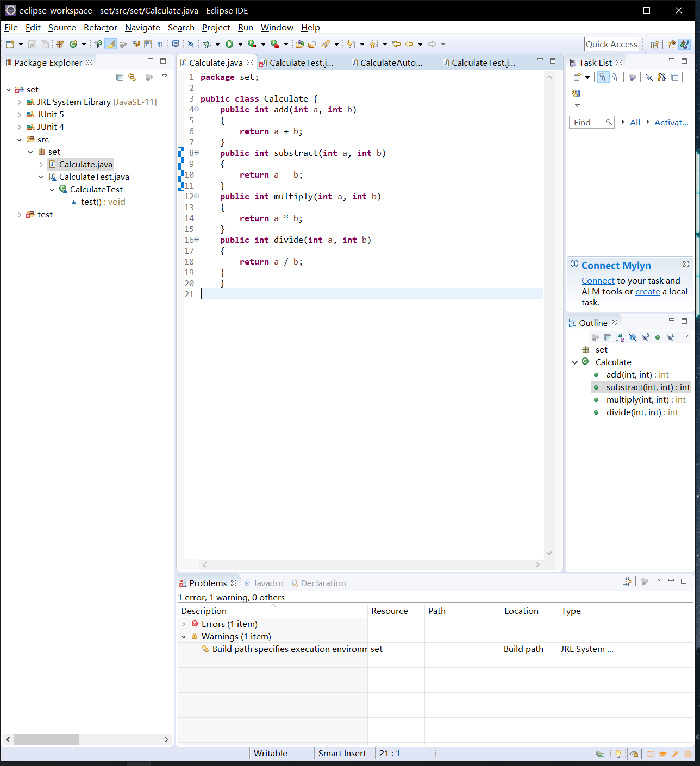This screenshot has width=700, height=766.
Task: Expand the JRE System Library node
Action: 20,102
